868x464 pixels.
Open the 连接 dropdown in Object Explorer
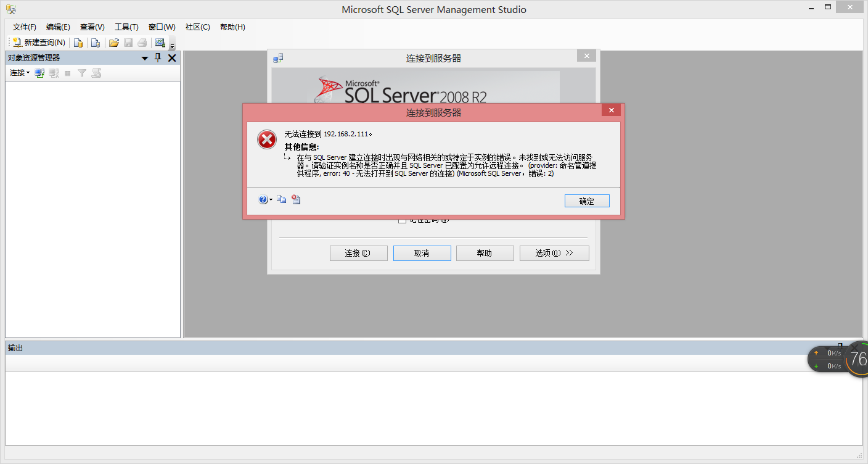(x=20, y=73)
